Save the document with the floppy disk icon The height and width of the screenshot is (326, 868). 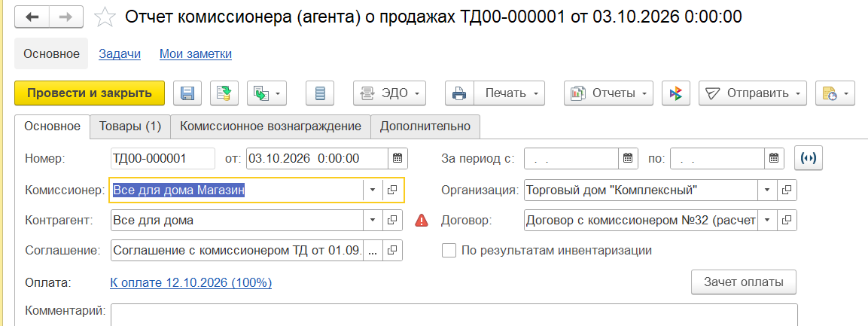(187, 93)
